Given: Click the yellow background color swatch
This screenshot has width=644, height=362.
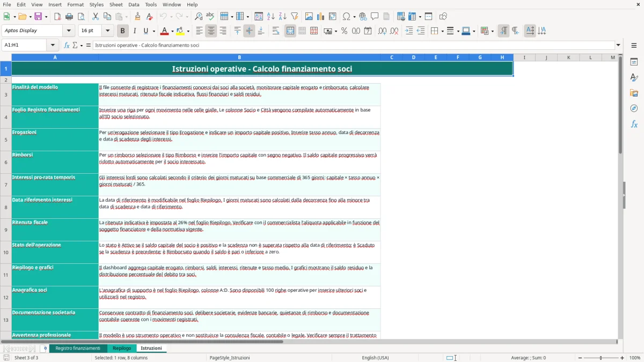Looking at the screenshot, I should pyautogui.click(x=180, y=31).
